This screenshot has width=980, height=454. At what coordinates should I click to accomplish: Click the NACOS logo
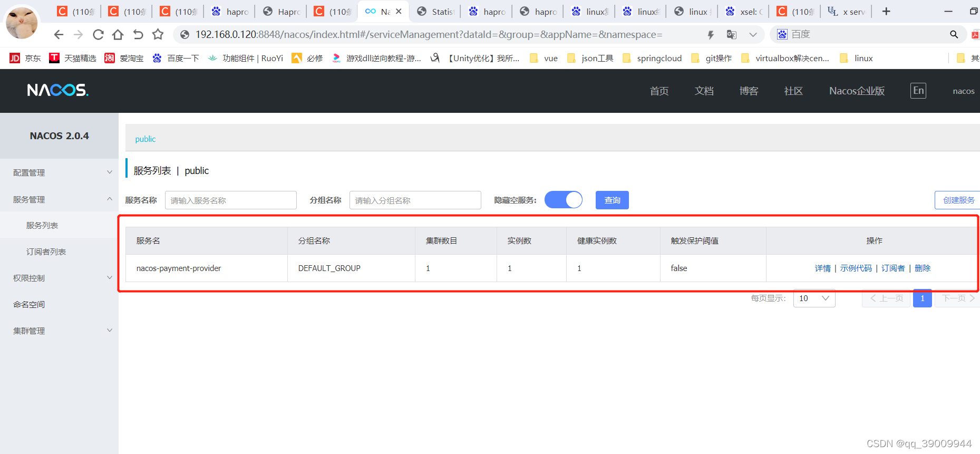57,90
